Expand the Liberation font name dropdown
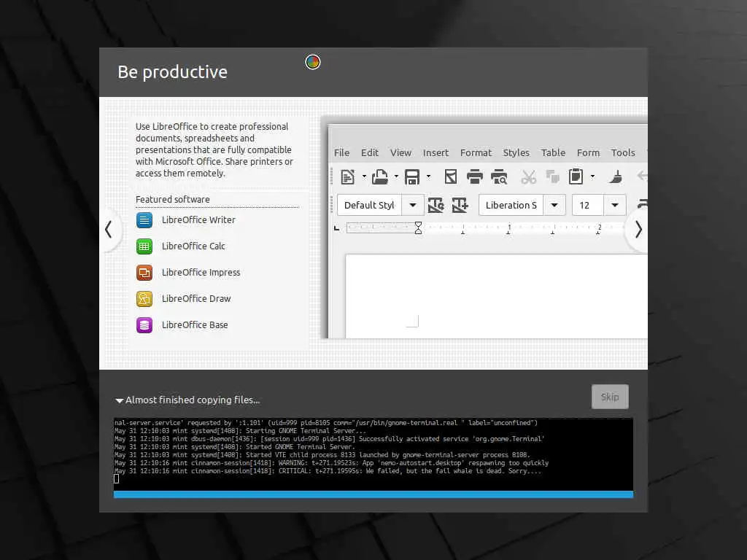The height and width of the screenshot is (560, 747). click(x=554, y=205)
